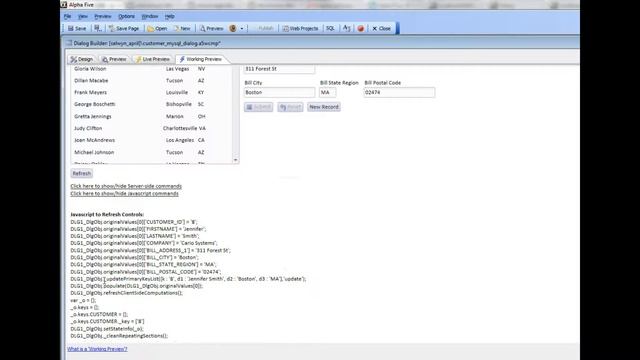The width and height of the screenshot is (640, 360).
Task: Select Judy Clifton row in the list
Action: (152, 128)
